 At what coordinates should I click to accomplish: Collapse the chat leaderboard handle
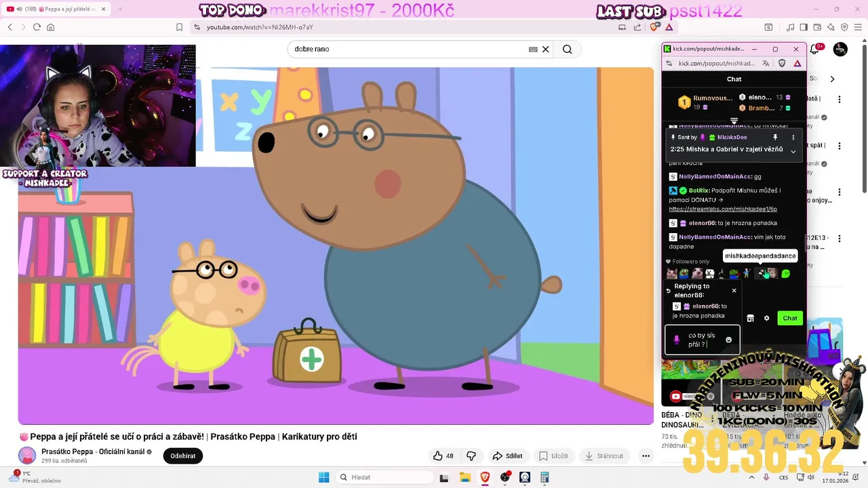(x=734, y=121)
